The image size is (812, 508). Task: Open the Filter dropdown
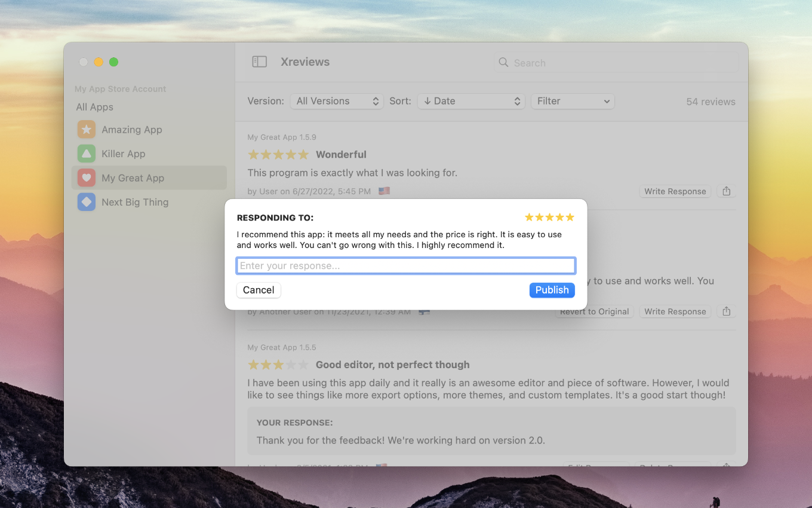[x=573, y=101]
